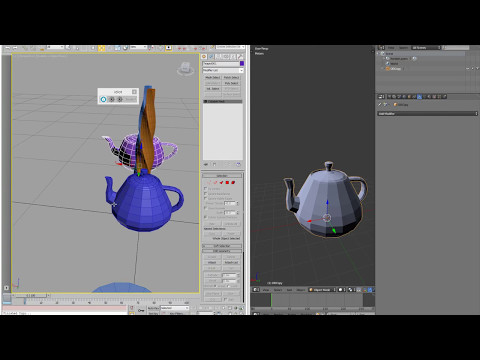Open the Hierarchy tab in the 3ds Max command panel
This screenshot has width=480, height=360.
[218, 56]
